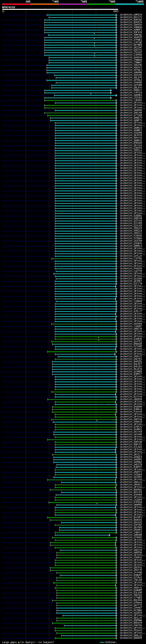
Task: Click the UniRef100_A9NRU6 label
Action: pos(131,27)
